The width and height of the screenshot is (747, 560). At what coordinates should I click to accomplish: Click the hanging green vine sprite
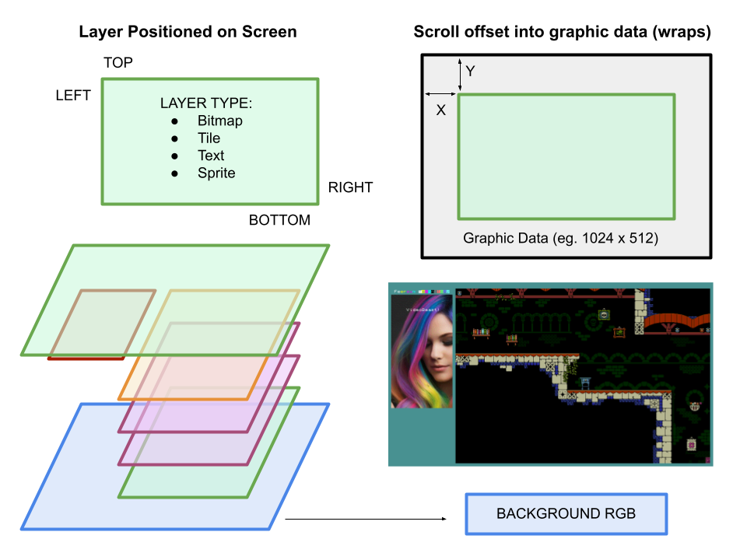click(x=570, y=370)
